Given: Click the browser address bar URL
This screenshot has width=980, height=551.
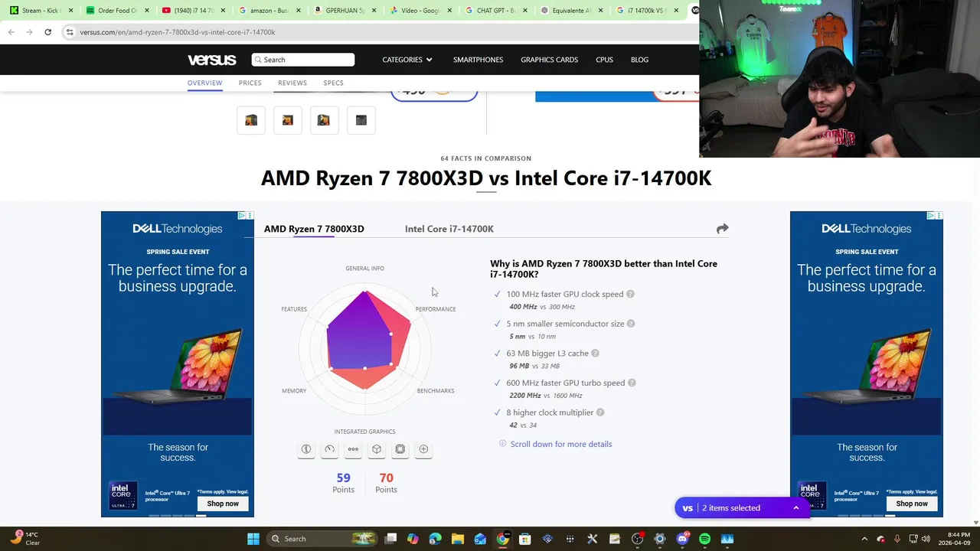Looking at the screenshot, I should point(178,32).
